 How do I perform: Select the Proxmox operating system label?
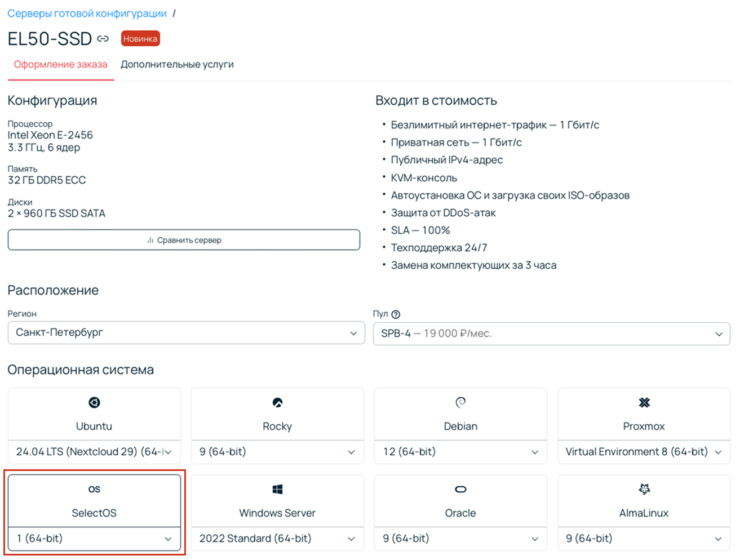pos(644,426)
